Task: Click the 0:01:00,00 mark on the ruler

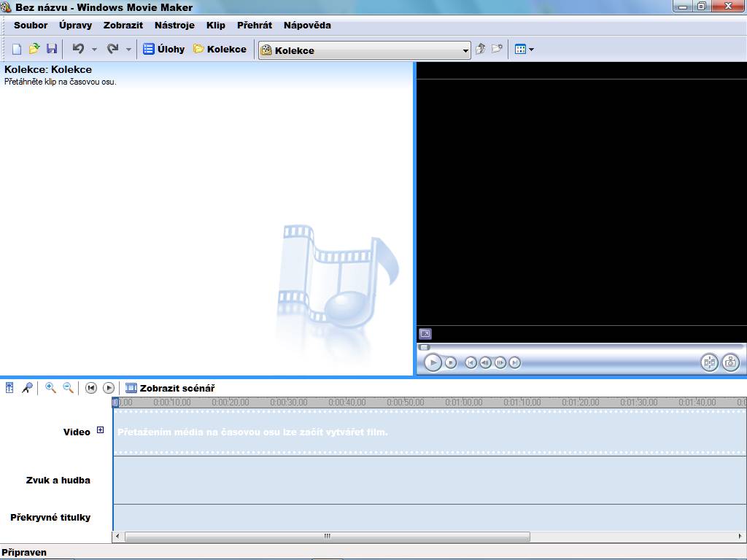Action: [x=463, y=402]
